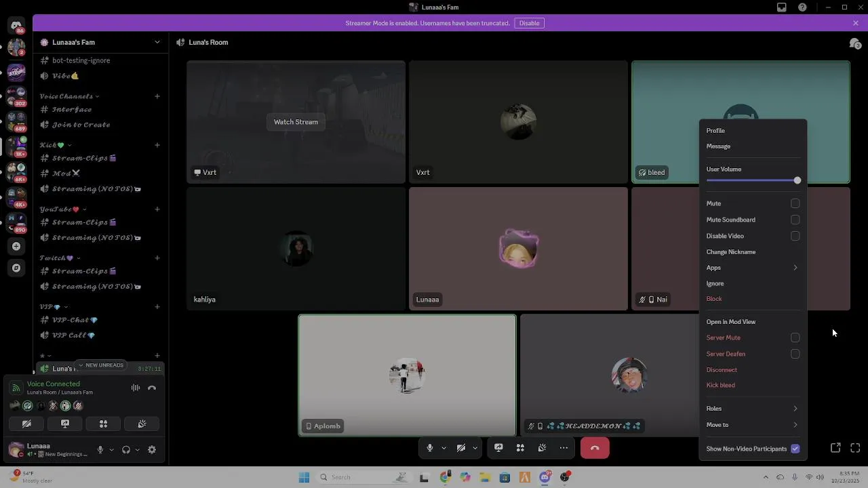
Task: Open the soundboard from the sidebar voice panel
Action: point(142,424)
